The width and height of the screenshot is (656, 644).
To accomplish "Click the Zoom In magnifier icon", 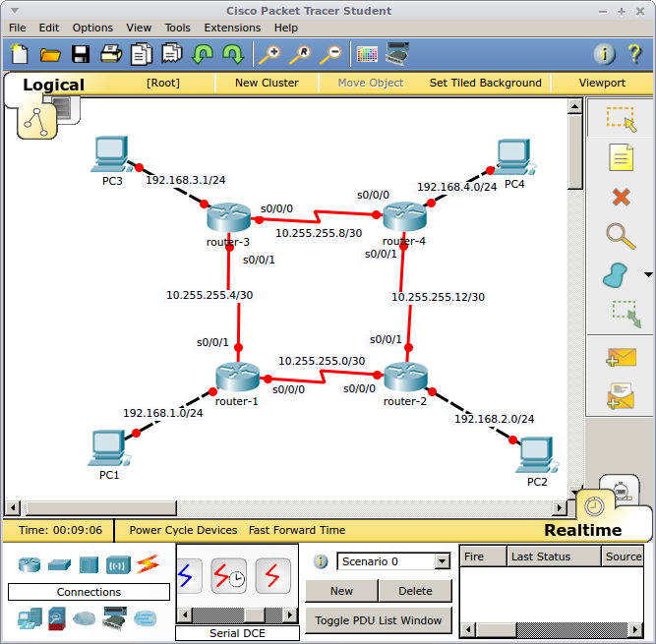I will click(x=269, y=55).
